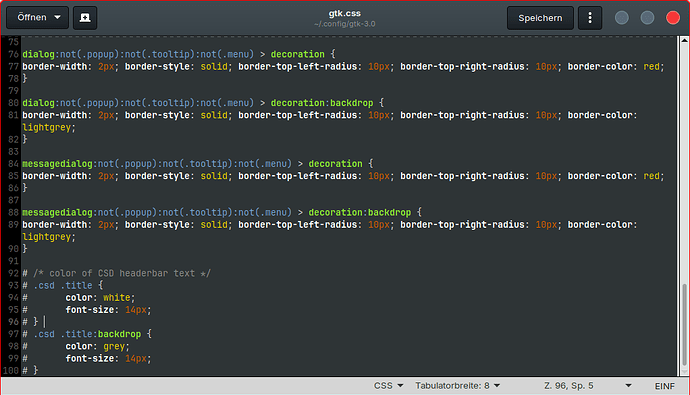Open the three-dot menu in headerbar

point(590,18)
